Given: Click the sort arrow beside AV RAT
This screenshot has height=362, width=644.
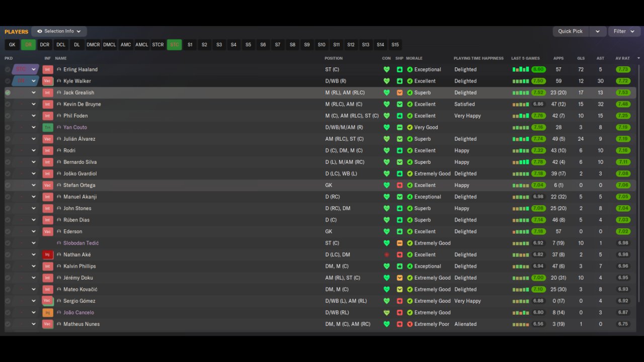Looking at the screenshot, I should (x=638, y=58).
